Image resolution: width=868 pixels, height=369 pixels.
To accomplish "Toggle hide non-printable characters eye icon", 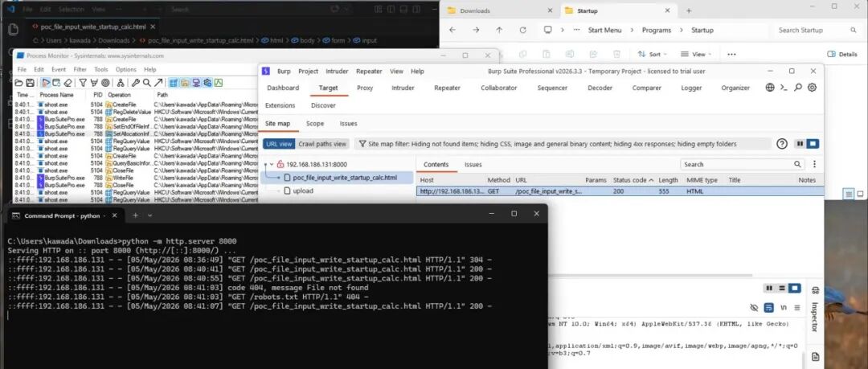I will 753,307.
